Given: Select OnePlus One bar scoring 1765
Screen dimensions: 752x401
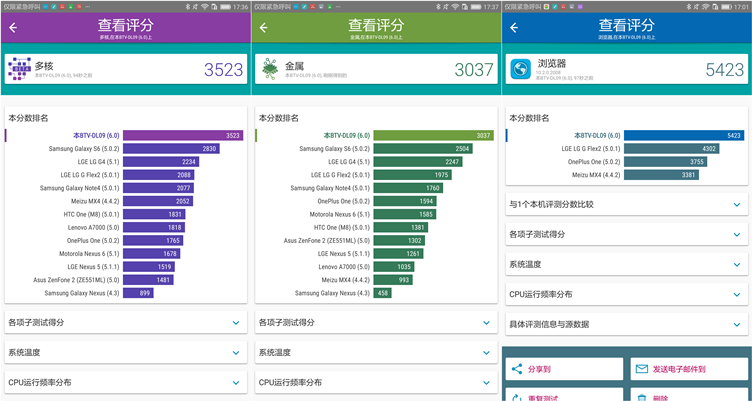Looking at the screenshot, I should pyautogui.click(x=153, y=240).
